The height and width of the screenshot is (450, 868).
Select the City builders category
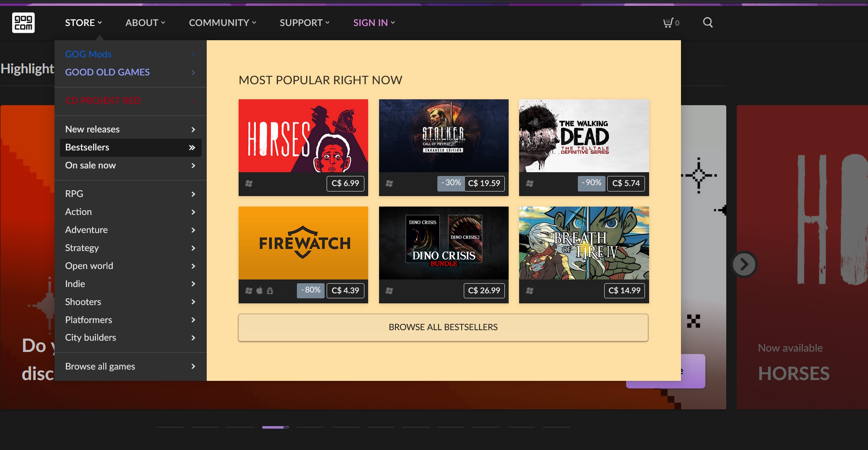tap(91, 338)
